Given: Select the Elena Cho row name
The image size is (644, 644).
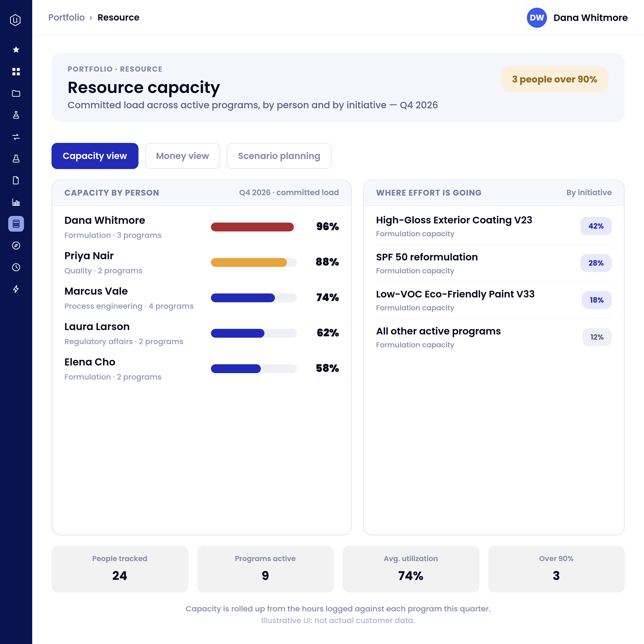Looking at the screenshot, I should [90, 362].
